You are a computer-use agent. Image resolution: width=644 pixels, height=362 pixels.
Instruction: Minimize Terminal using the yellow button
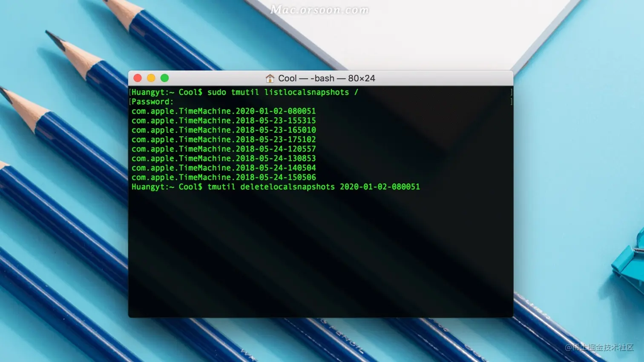[151, 78]
